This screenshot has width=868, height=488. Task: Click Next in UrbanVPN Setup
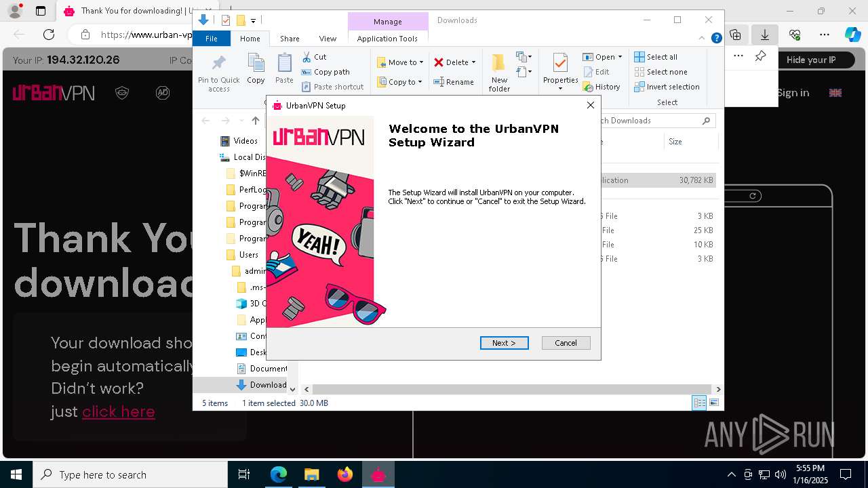pos(504,343)
